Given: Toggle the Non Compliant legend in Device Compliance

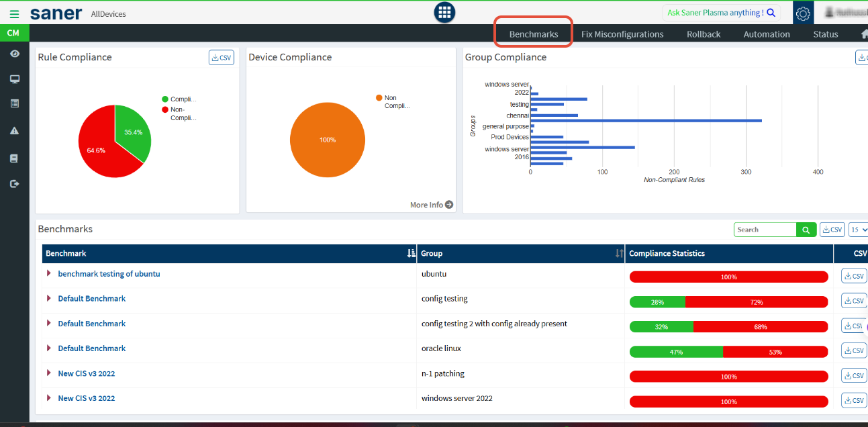Looking at the screenshot, I should 393,102.
